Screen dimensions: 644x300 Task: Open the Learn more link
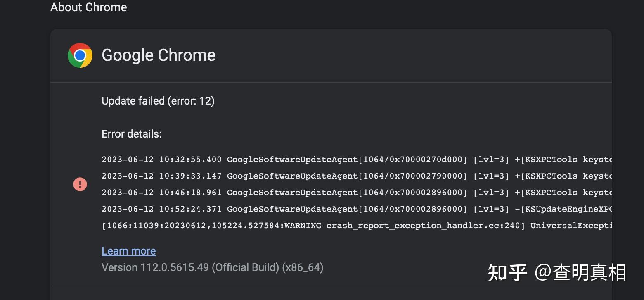click(x=128, y=250)
